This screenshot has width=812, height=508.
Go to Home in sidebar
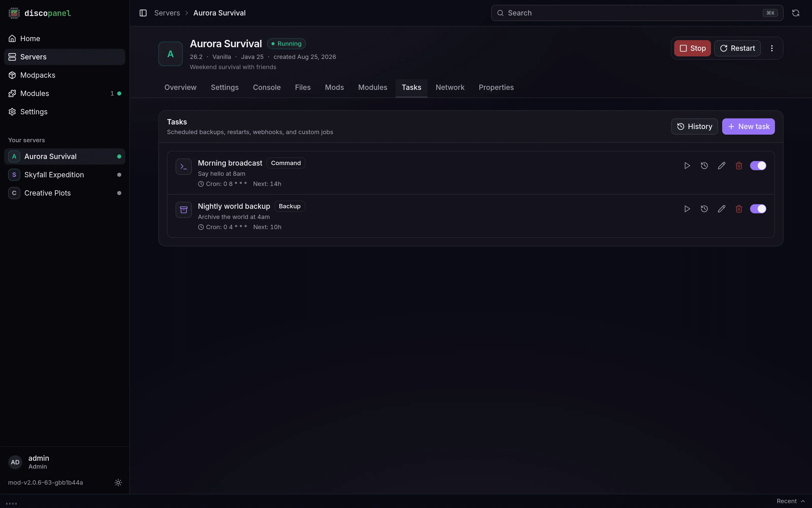click(64, 39)
